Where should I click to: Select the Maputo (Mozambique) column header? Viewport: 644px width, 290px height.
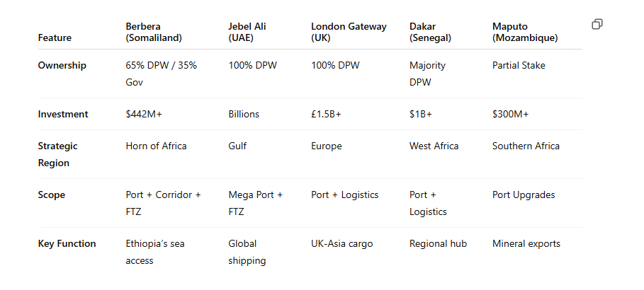click(525, 32)
